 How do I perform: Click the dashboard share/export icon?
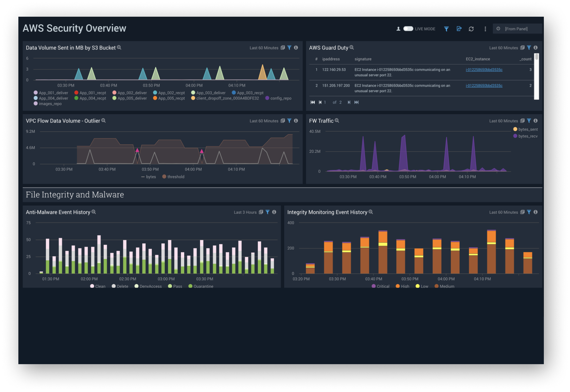coord(459,29)
